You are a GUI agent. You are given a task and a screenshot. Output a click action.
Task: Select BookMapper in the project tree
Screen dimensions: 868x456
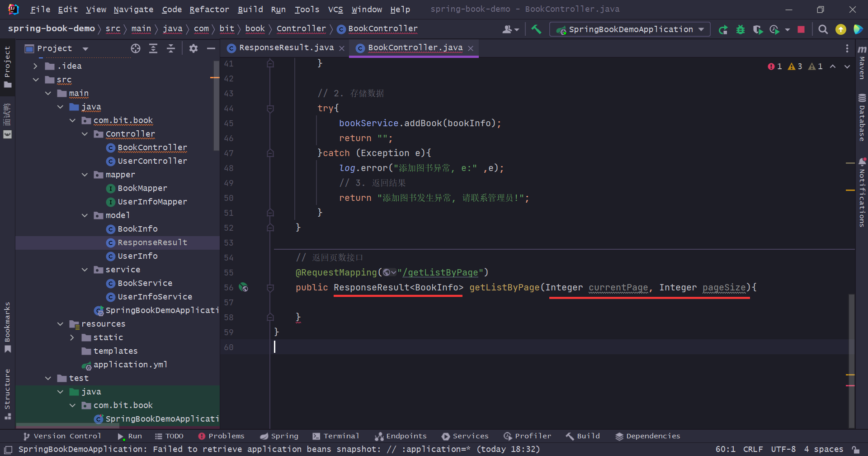point(142,188)
